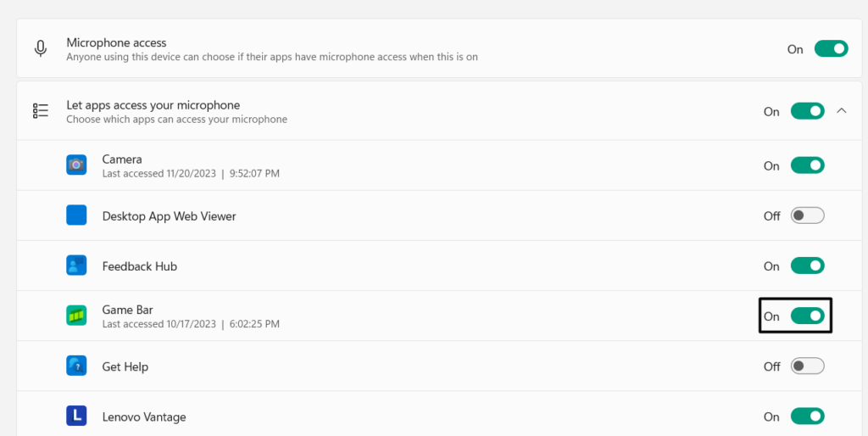Click the Desktop App Web Viewer icon
The width and height of the screenshot is (868, 436).
(x=76, y=215)
